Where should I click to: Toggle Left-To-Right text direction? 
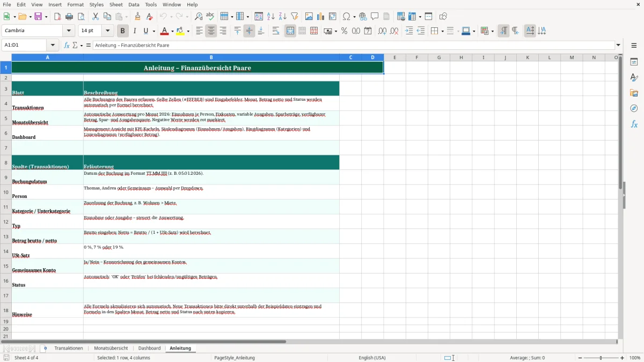[x=503, y=31]
